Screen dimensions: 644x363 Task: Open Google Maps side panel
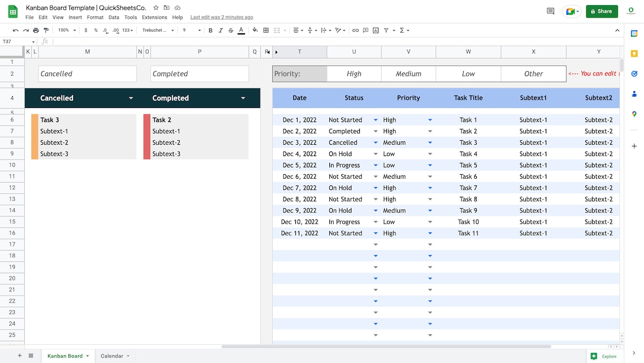pos(634,114)
